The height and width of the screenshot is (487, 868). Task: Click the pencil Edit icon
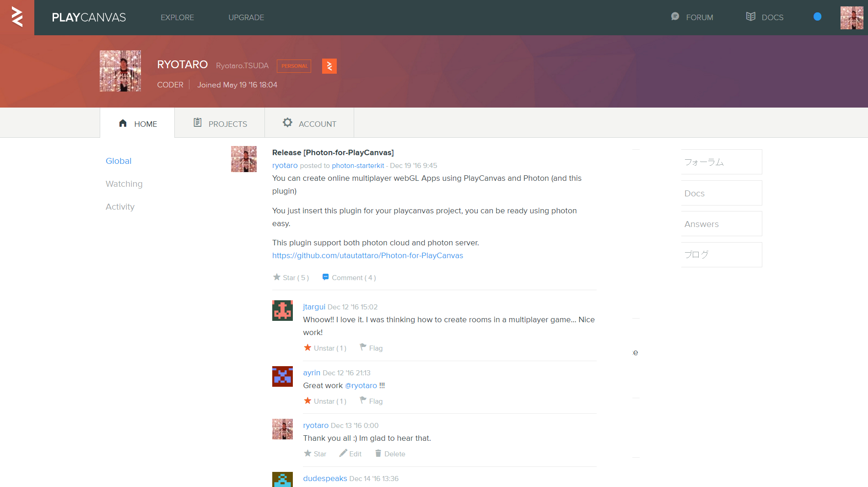tap(343, 453)
